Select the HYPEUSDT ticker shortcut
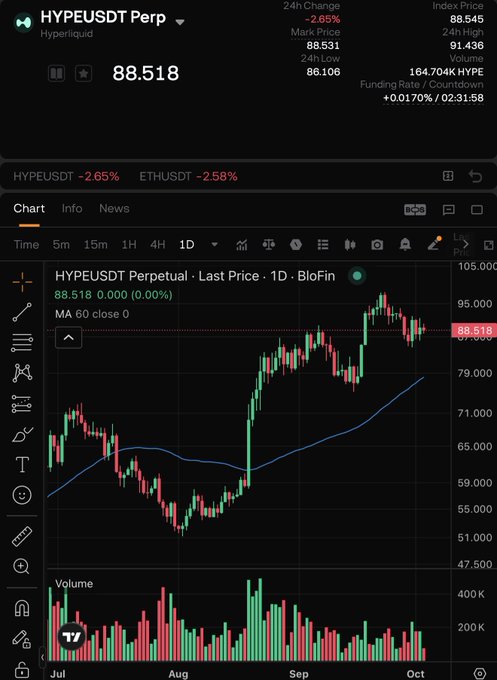 pos(66,177)
